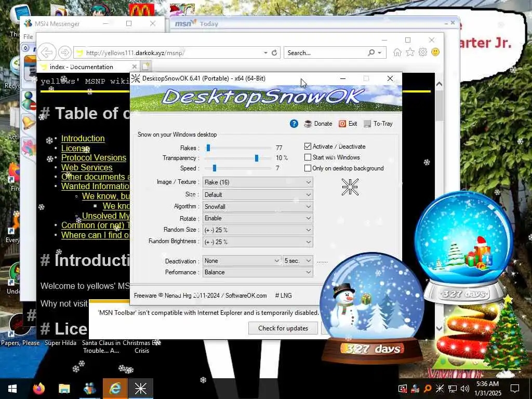The image size is (532, 399).
Task: Open the Size dropdown
Action: (x=258, y=195)
